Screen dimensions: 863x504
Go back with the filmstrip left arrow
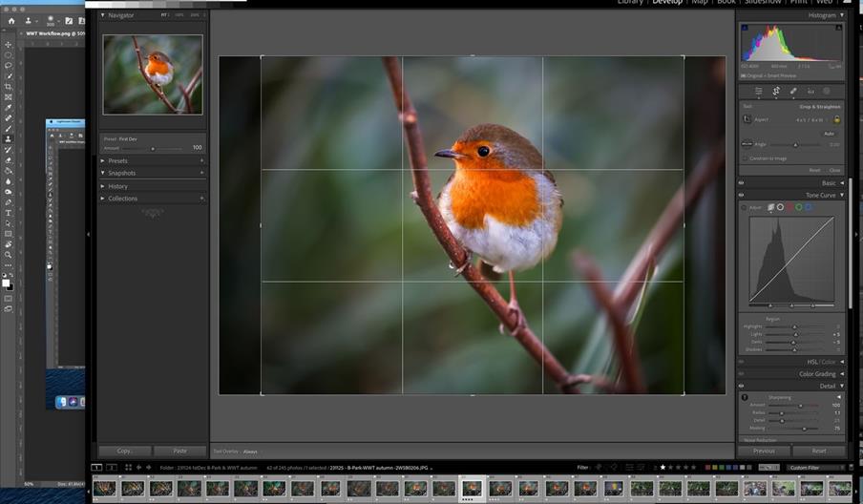pos(138,467)
